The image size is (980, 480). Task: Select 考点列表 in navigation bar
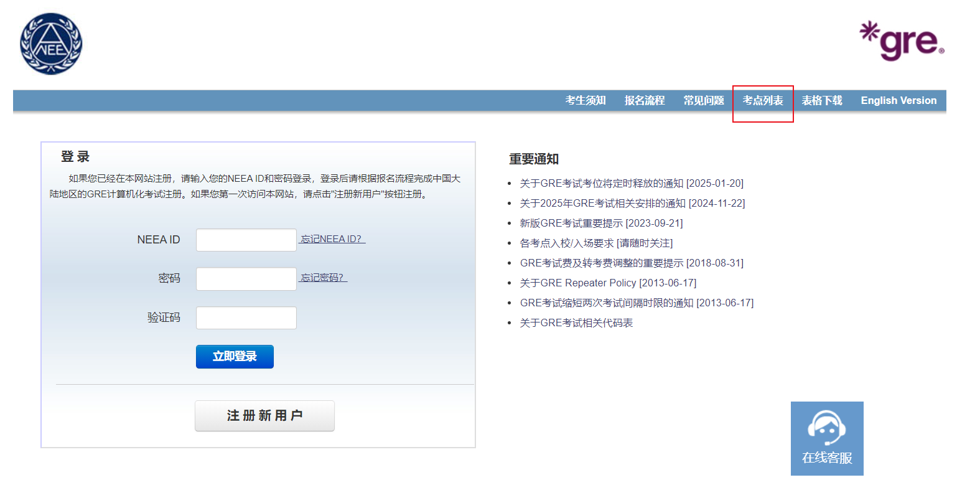coord(762,100)
